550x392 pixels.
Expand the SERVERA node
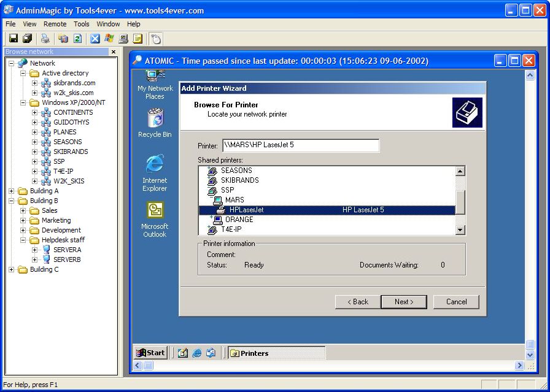34,250
